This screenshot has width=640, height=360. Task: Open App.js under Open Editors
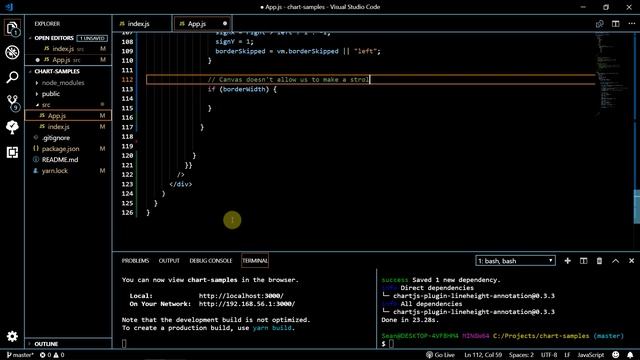coord(68,60)
